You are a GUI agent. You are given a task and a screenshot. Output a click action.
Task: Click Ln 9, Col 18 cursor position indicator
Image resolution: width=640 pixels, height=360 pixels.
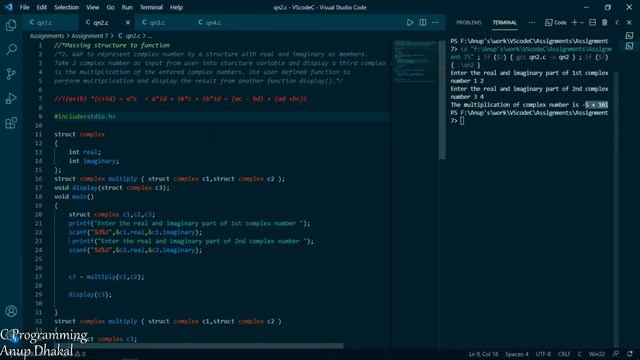[483, 354]
